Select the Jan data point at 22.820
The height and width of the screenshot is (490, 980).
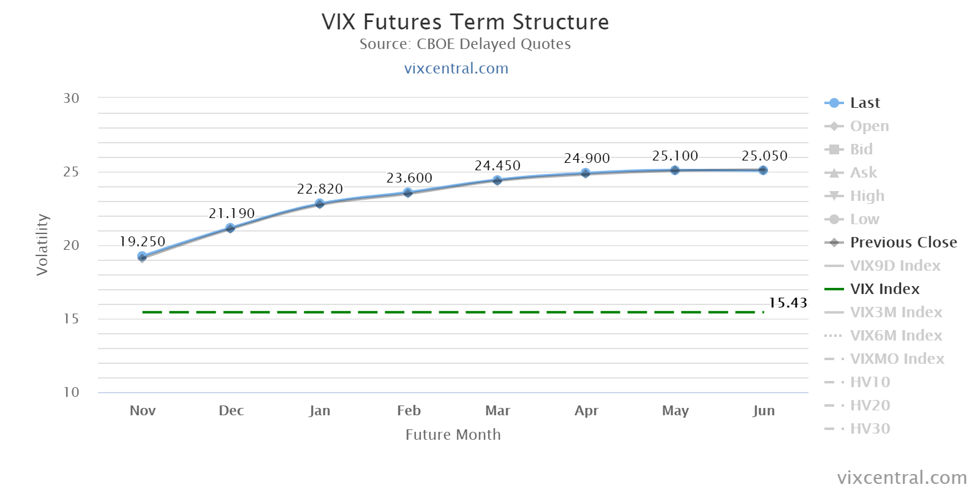(x=320, y=203)
